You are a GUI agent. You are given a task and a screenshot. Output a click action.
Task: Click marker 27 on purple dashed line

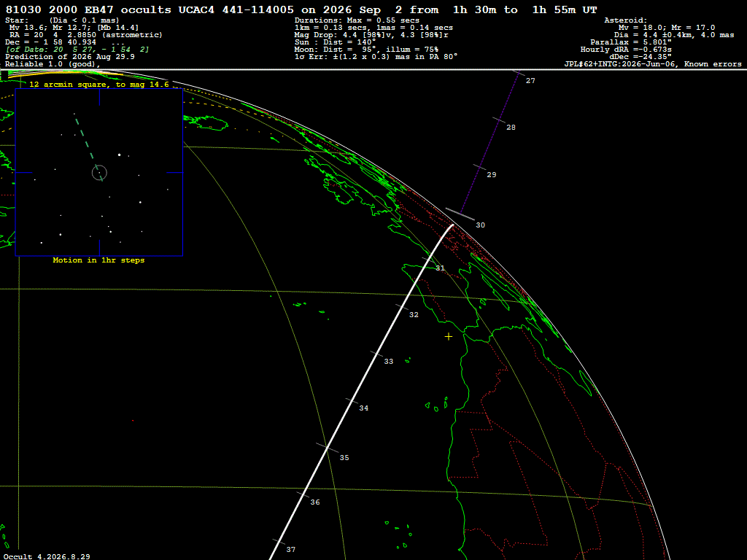[530, 81]
